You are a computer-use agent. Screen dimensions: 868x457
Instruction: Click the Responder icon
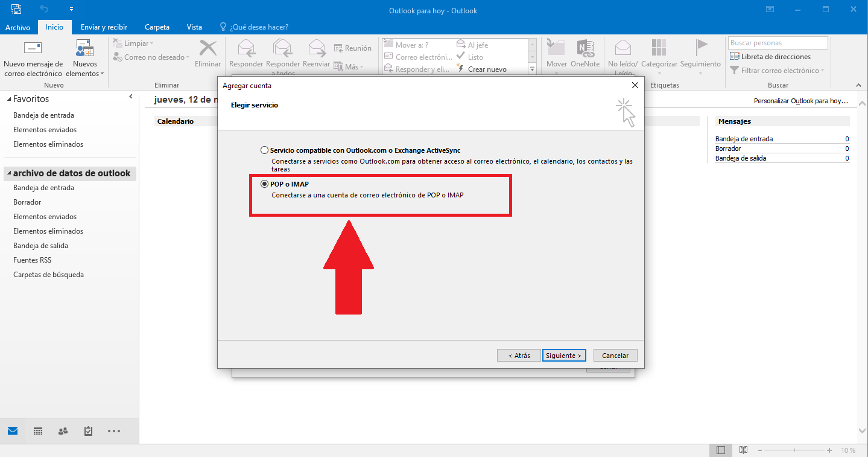pos(246,48)
